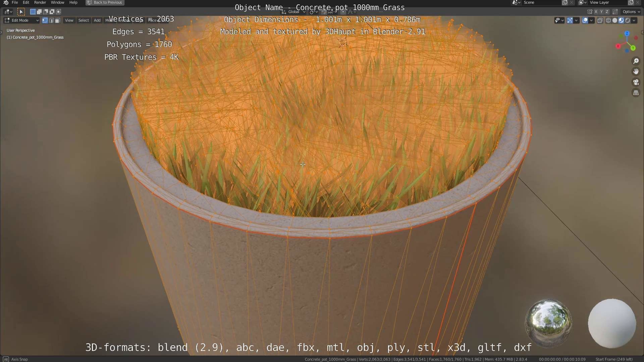The image size is (644, 362).
Task: Open the Help menu
Action: [73, 2]
